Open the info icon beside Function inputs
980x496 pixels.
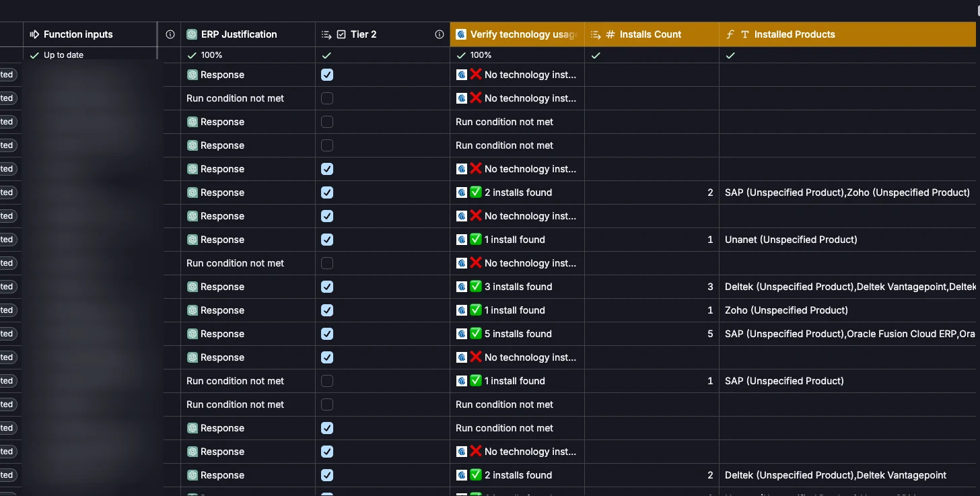coord(170,34)
